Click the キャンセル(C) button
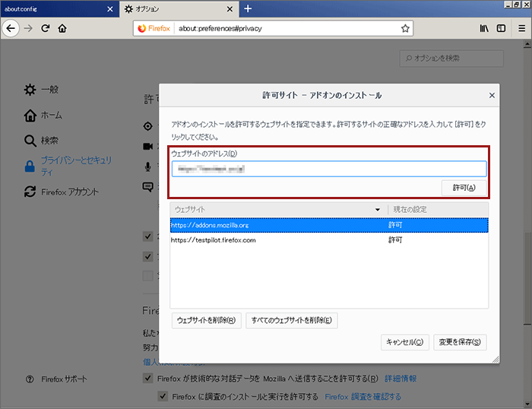532x409 pixels. (405, 342)
